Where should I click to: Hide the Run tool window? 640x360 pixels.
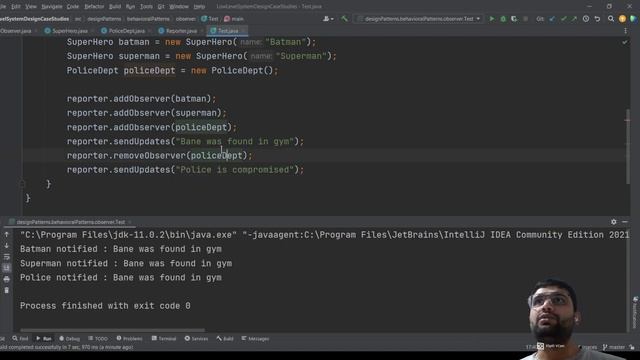[625, 222]
